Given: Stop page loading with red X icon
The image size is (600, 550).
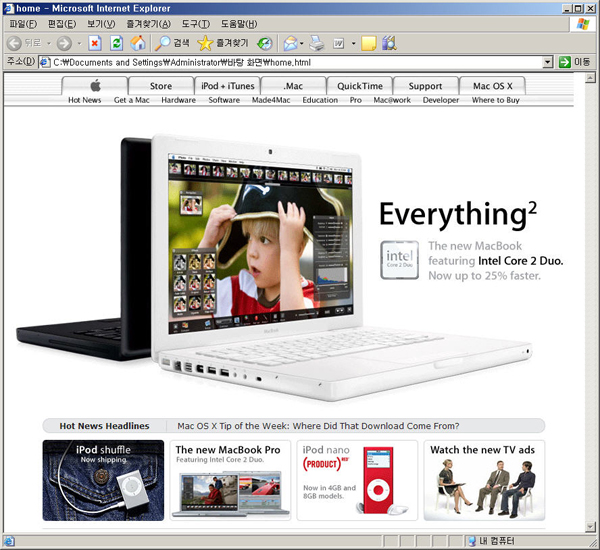Looking at the screenshot, I should pos(95,43).
